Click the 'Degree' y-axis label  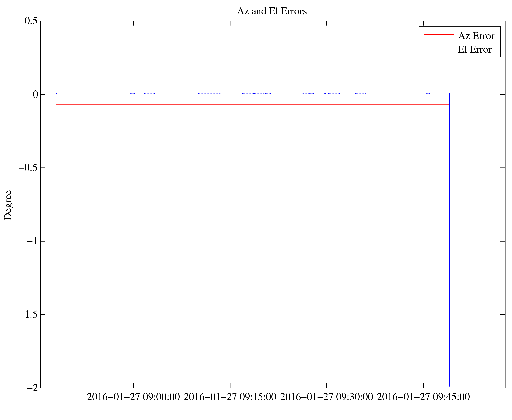tap(8, 205)
